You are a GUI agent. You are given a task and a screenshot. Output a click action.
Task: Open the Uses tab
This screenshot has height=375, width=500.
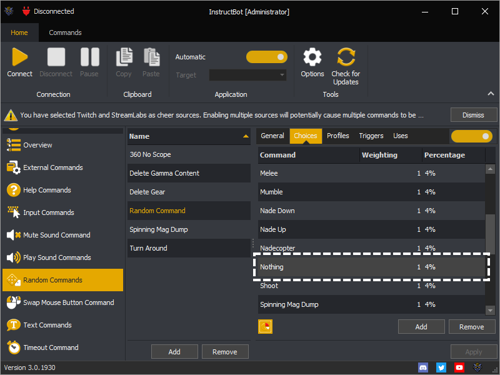[400, 136]
